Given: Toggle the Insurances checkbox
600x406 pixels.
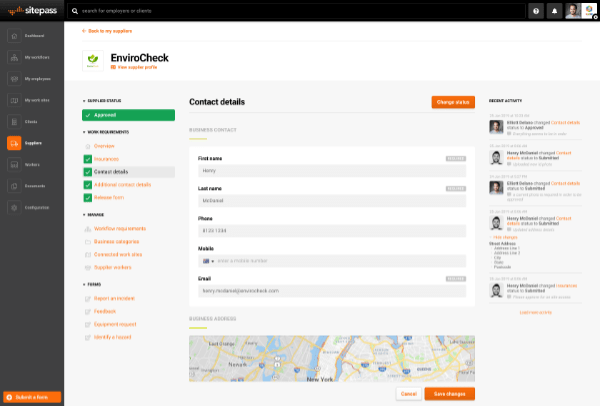Looking at the screenshot, I should (x=88, y=159).
